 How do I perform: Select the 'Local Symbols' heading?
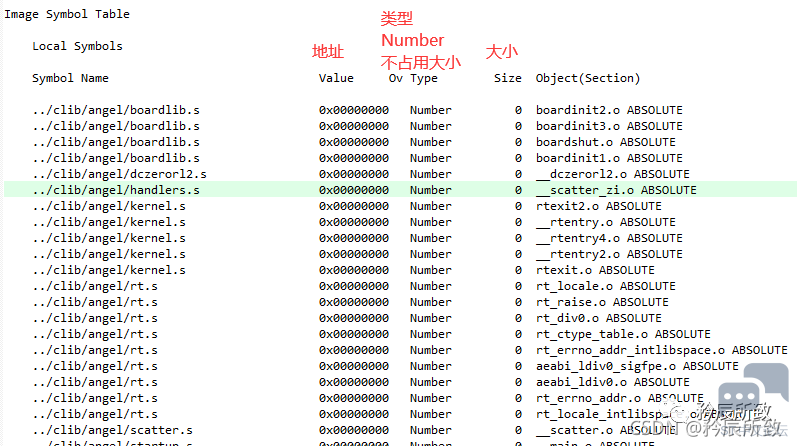point(77,46)
